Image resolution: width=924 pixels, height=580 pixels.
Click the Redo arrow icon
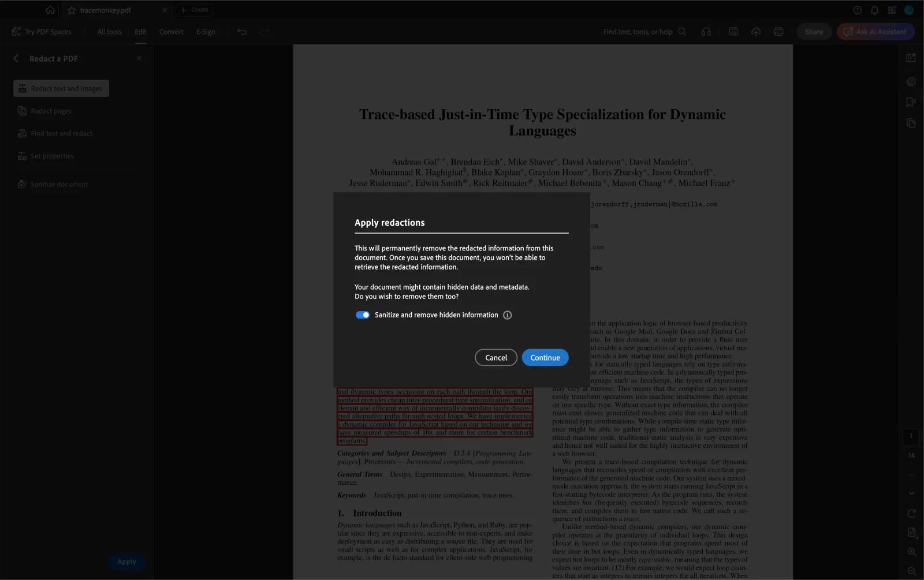click(x=264, y=32)
